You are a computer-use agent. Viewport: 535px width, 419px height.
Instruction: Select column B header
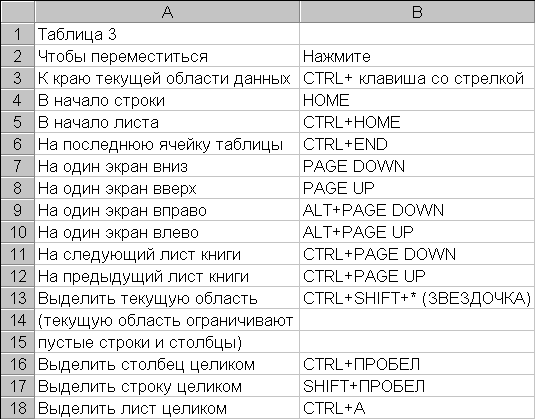click(417, 12)
